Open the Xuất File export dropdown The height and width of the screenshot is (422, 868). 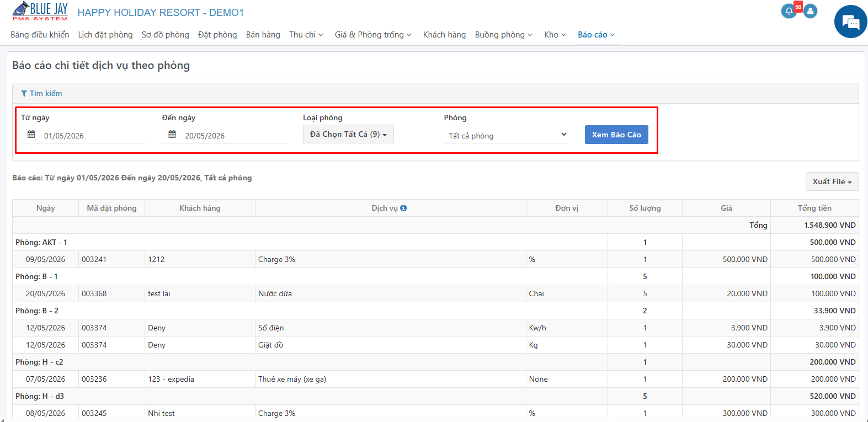click(x=832, y=181)
